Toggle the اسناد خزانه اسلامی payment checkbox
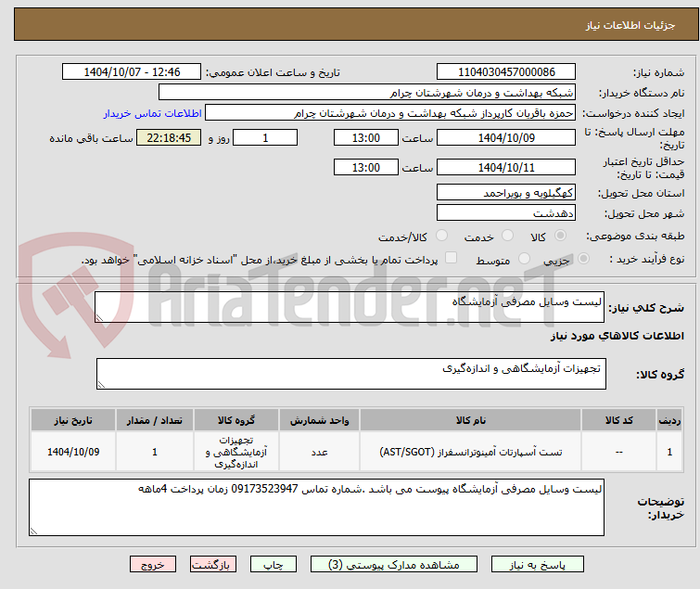700x589 pixels. coord(452,258)
